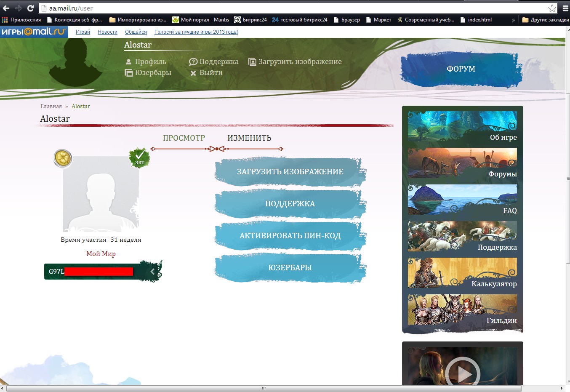The height and width of the screenshot is (392, 570).
Task: Click the browser forward arrow
Action: pos(18,8)
